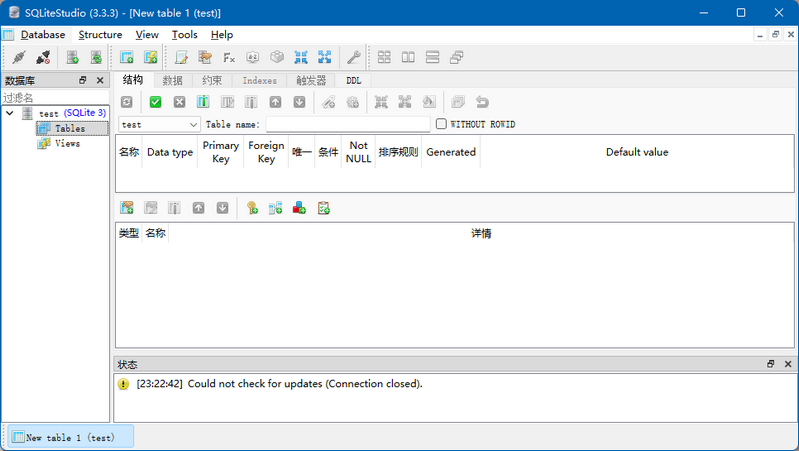The width and height of the screenshot is (799, 451).
Task: Move column up arrow icon
Action: click(275, 102)
